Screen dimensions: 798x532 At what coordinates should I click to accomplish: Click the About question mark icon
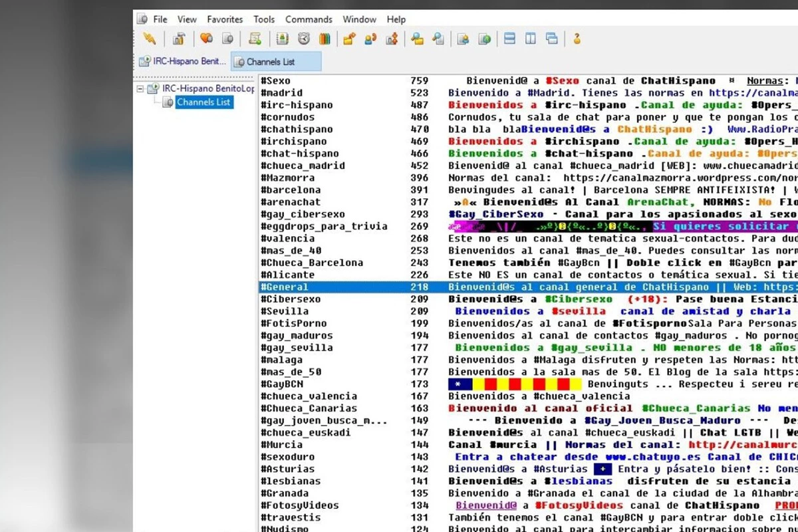577,39
